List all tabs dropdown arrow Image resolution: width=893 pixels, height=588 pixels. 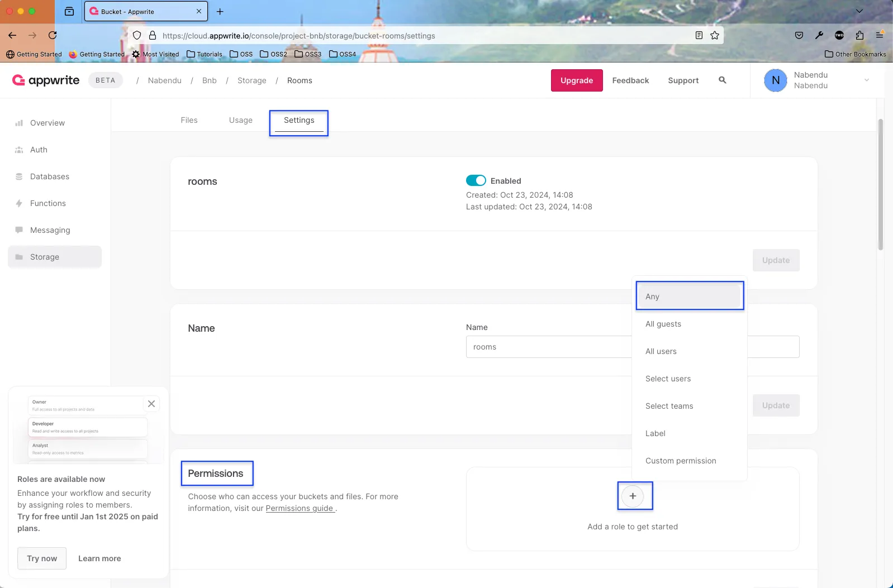[x=859, y=11]
